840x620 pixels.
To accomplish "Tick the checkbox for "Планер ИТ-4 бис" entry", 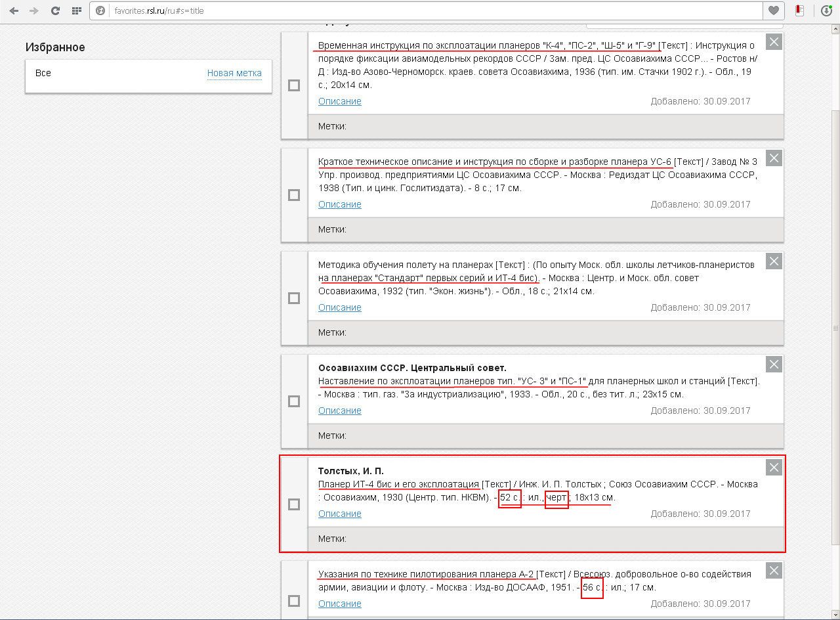I will (x=294, y=504).
